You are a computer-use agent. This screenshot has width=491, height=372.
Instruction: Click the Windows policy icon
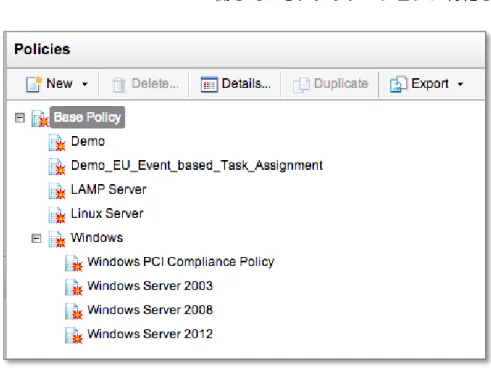pyautogui.click(x=57, y=239)
